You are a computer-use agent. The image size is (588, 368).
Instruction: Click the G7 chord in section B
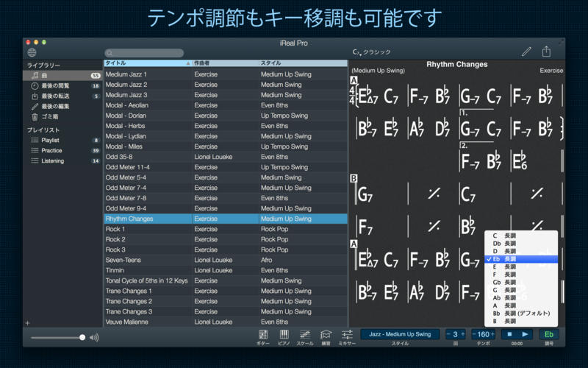click(365, 194)
